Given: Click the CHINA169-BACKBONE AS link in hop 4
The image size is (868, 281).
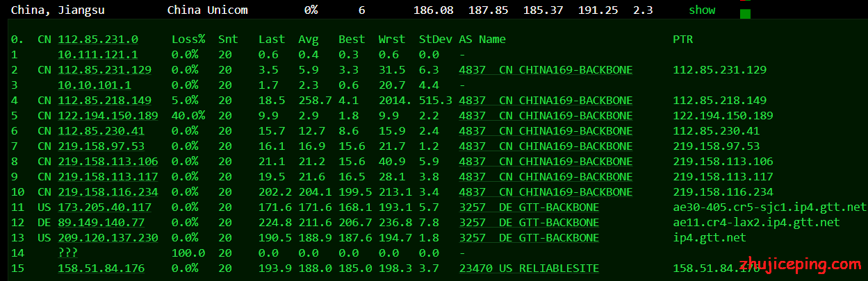Looking at the screenshot, I should coord(546,101).
